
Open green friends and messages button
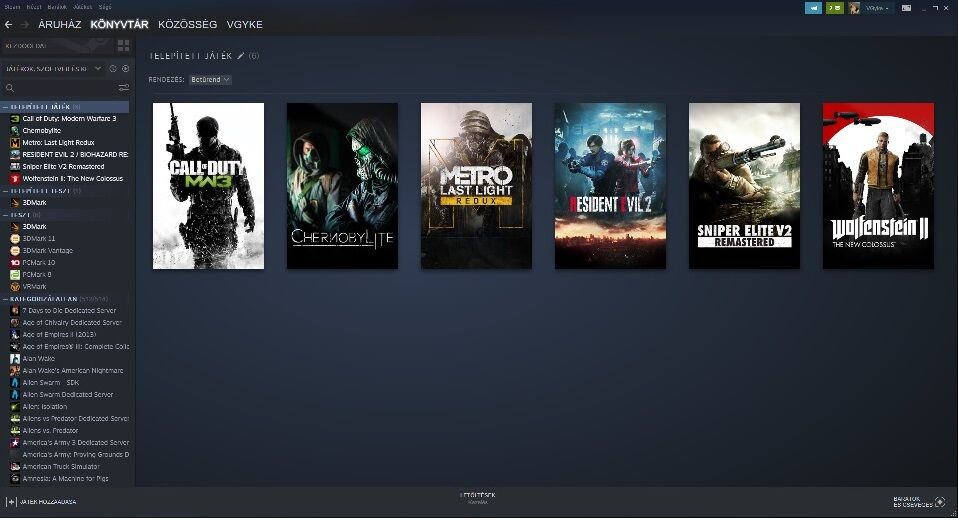pos(834,8)
